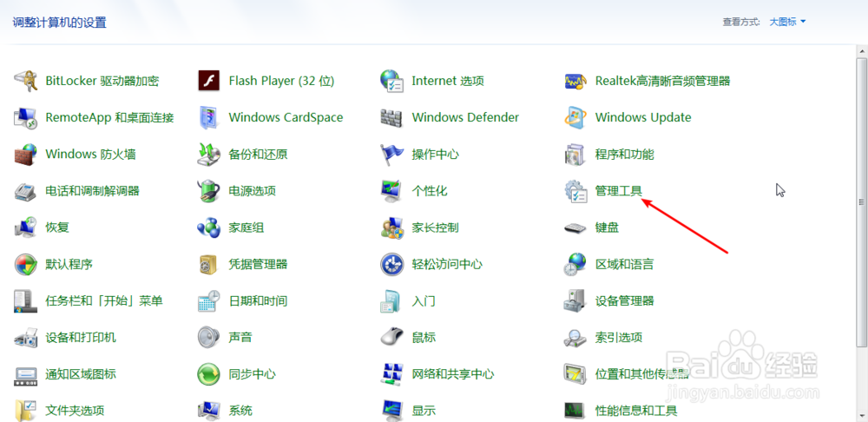Click the 程序和功能 text link
The image size is (868, 422).
(624, 154)
